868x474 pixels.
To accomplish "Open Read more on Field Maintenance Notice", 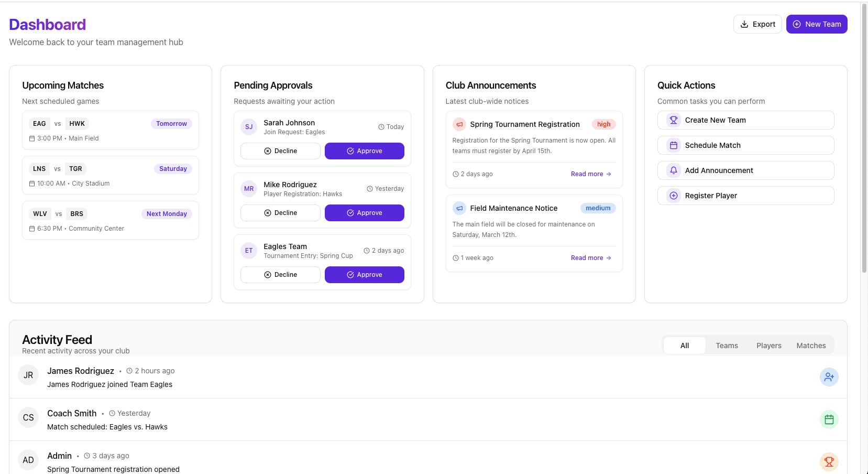I will click(x=591, y=257).
